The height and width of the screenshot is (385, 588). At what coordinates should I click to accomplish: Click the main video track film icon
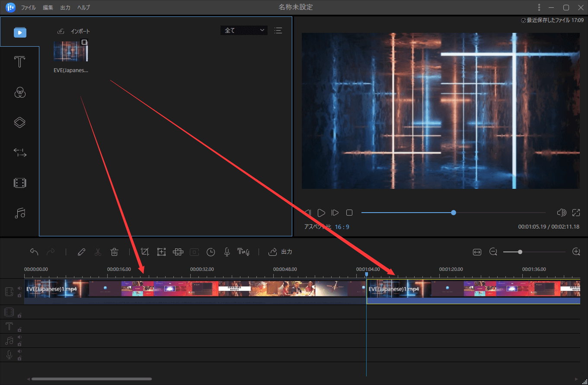pyautogui.click(x=9, y=292)
